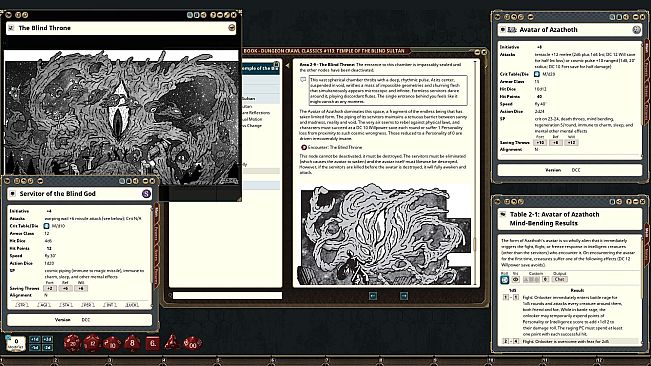The image size is (651, 366).
Task: Roll the d4 die
Action: point(172,343)
